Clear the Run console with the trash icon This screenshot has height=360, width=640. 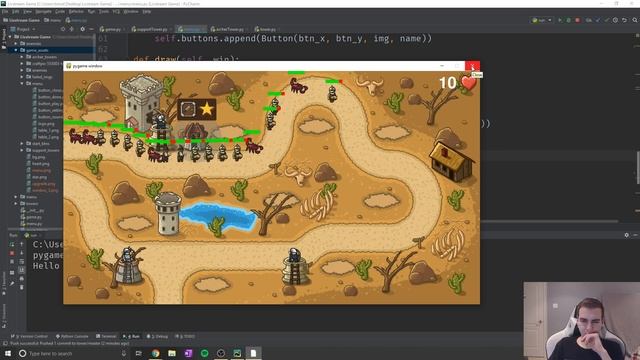point(22,287)
